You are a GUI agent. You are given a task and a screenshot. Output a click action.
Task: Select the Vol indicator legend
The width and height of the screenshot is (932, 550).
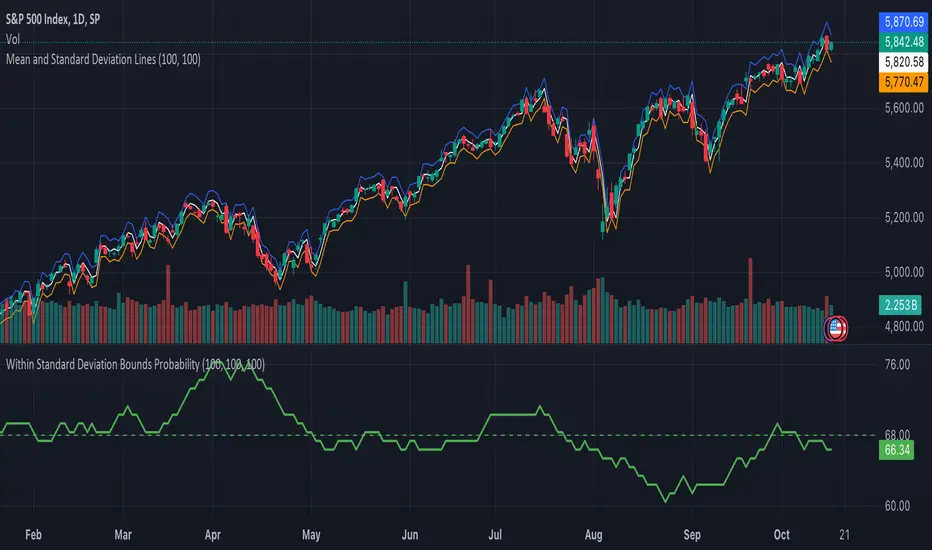(12, 39)
